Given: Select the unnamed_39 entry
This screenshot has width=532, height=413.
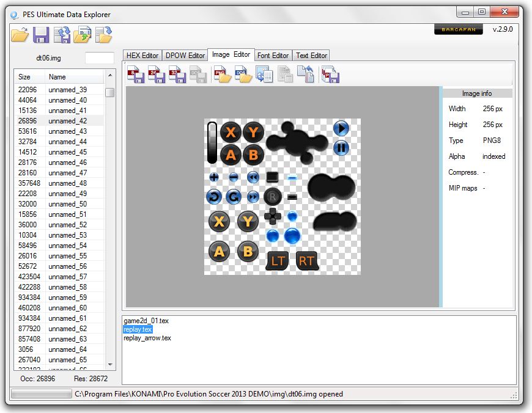Looking at the screenshot, I should pos(59,90).
